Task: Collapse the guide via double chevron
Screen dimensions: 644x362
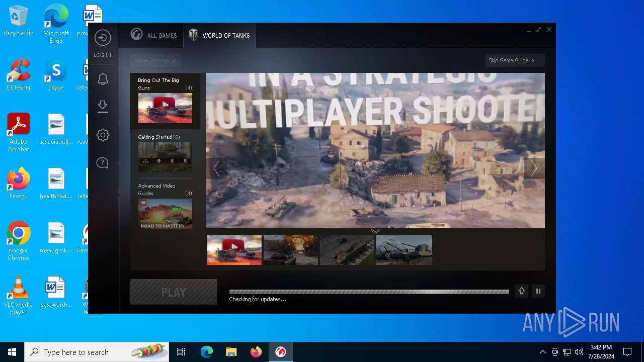Action: [x=375, y=231]
